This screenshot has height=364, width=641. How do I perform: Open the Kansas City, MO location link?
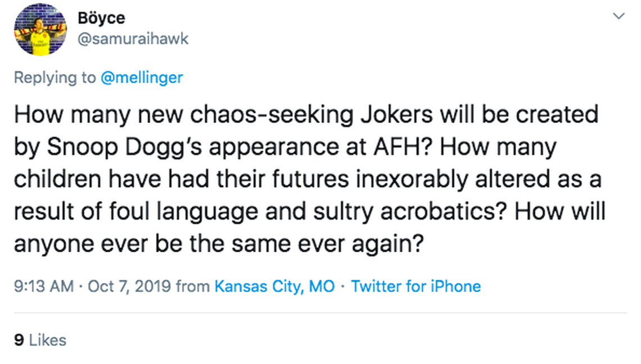[x=274, y=286]
